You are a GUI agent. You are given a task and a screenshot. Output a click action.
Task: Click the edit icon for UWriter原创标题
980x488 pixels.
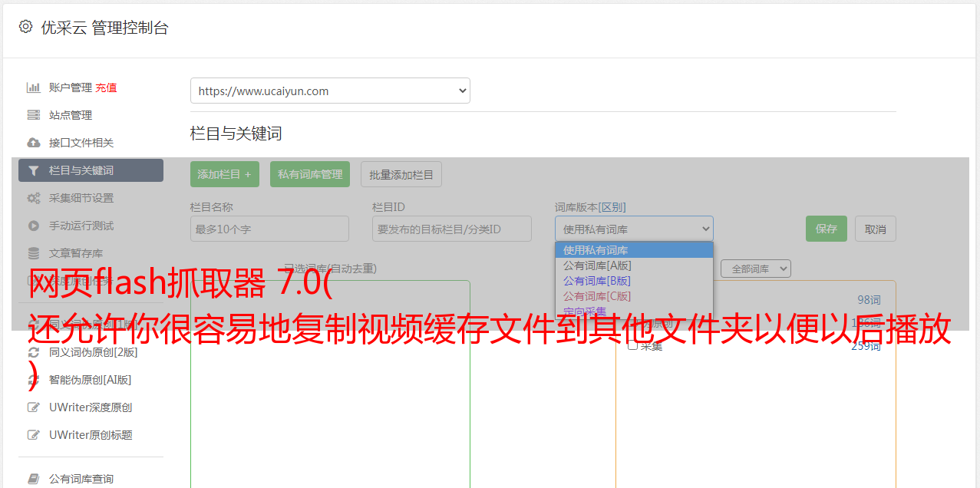(34, 435)
